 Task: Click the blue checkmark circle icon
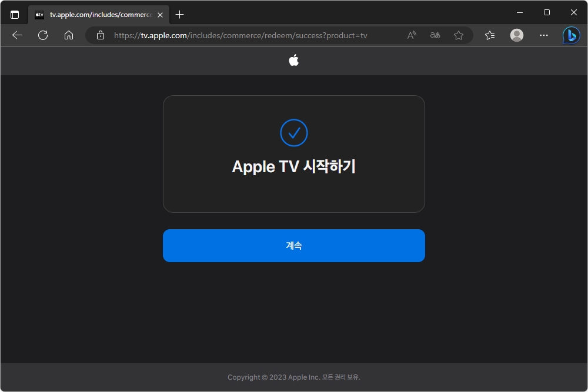click(293, 133)
